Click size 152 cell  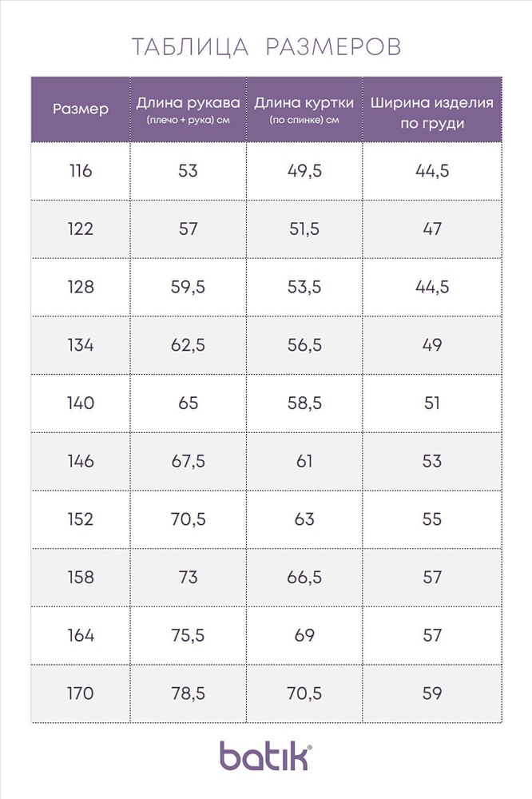(x=81, y=519)
